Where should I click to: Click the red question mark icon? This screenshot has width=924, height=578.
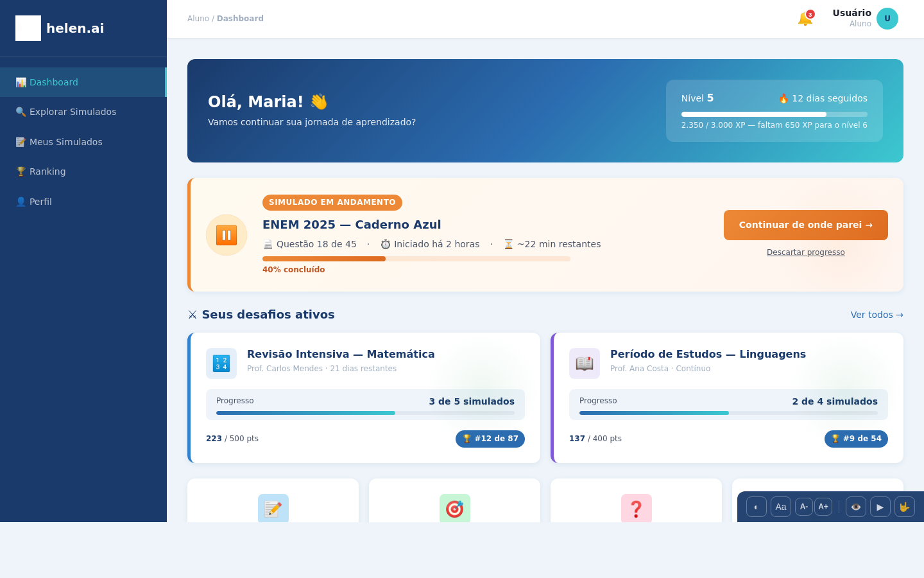tap(636, 508)
